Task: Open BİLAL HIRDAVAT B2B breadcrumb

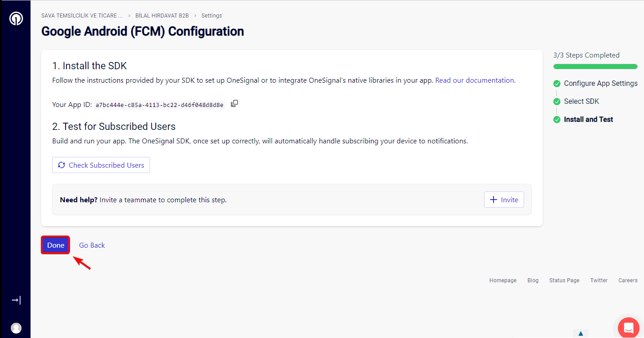Action: pyautogui.click(x=162, y=16)
